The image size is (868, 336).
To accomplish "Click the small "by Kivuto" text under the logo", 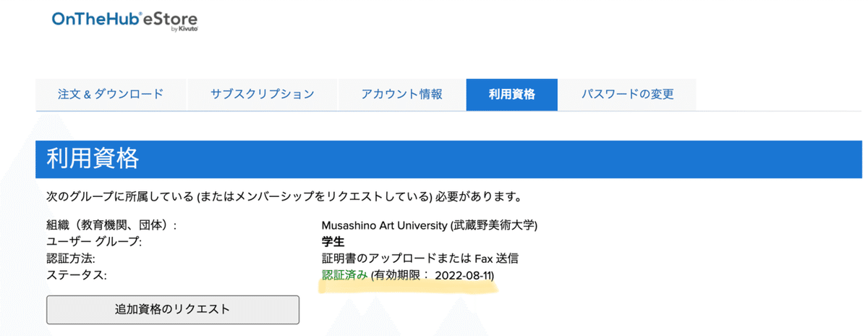I will pyautogui.click(x=187, y=30).
